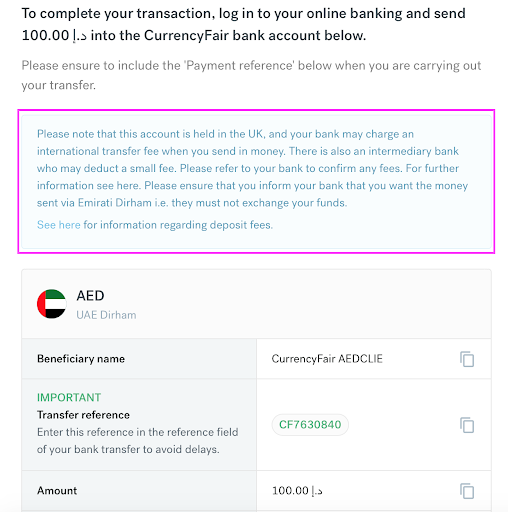Click the UK account notice text
The height and width of the screenshot is (512, 508).
pos(252,168)
